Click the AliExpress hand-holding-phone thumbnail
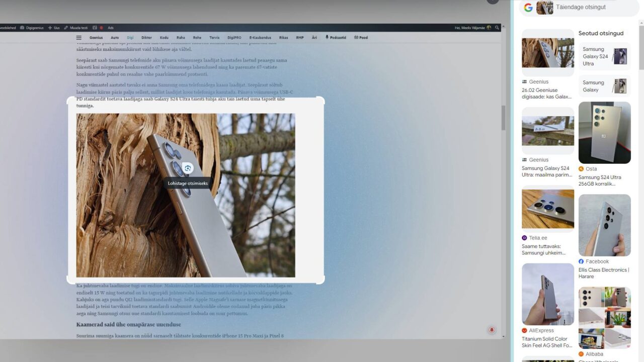This screenshot has height=362, width=644. [x=548, y=294]
